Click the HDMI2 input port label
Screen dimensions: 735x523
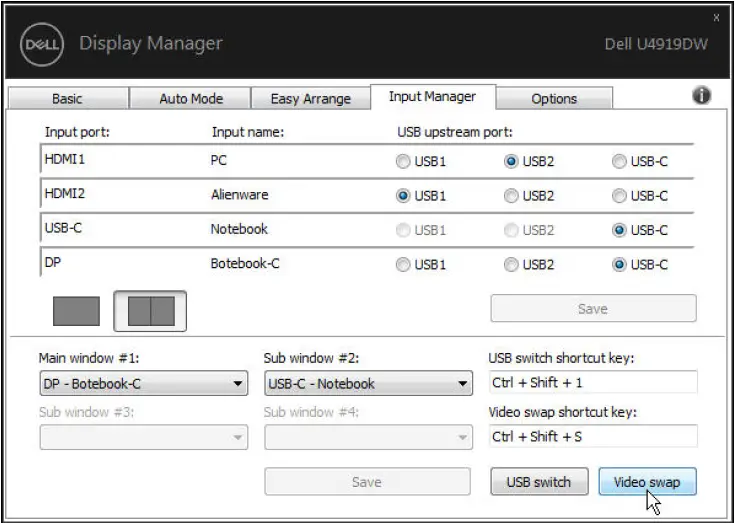pos(65,193)
